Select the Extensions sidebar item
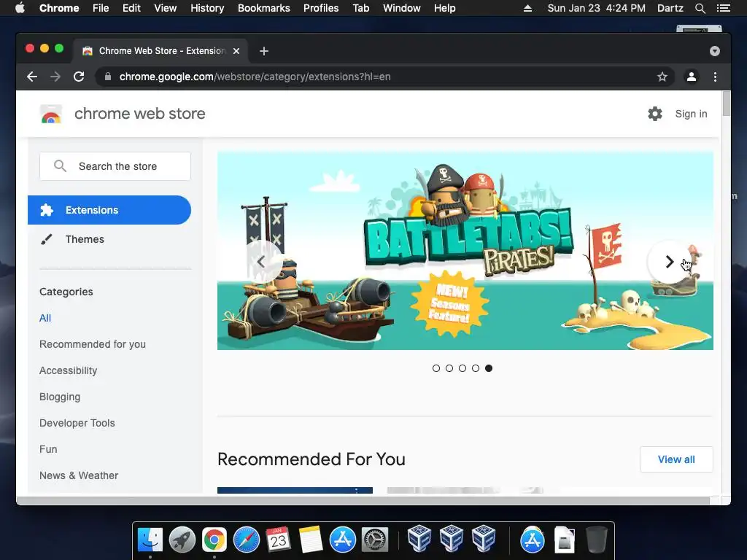This screenshot has width=747, height=560. (x=109, y=210)
